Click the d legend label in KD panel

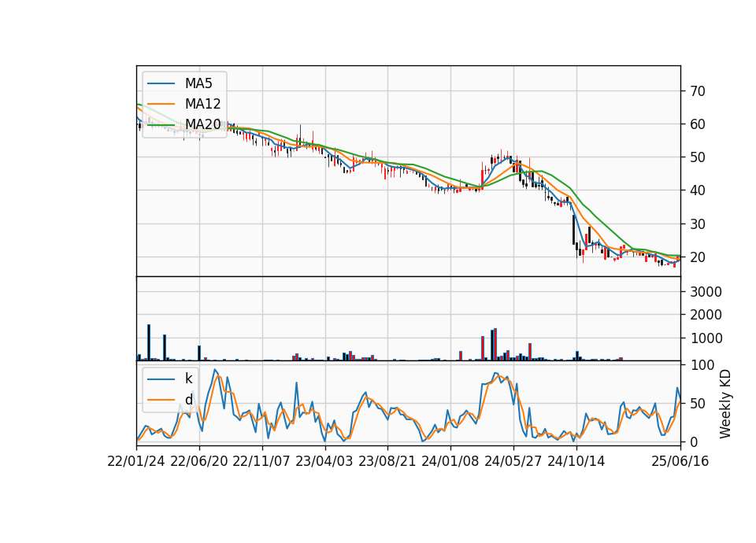click(x=189, y=400)
